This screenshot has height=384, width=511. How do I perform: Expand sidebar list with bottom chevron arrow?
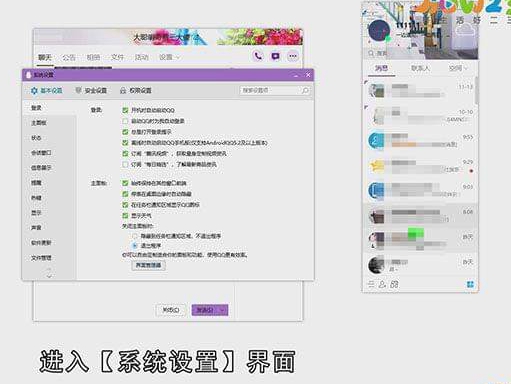pyautogui.click(x=49, y=276)
